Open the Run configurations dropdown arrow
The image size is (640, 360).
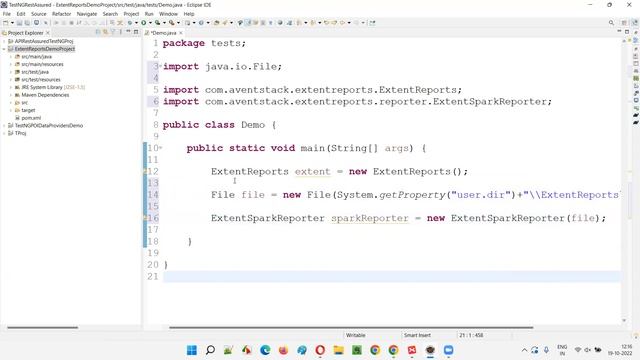[x=150, y=23]
